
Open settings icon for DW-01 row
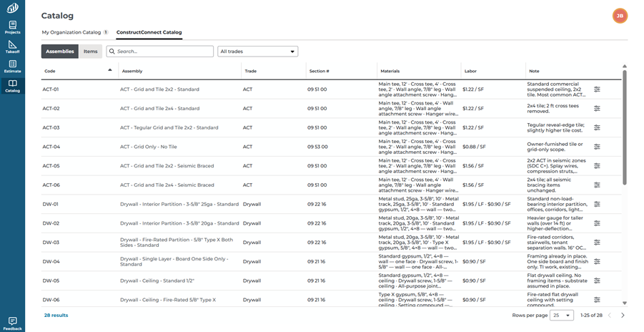pos(597,204)
